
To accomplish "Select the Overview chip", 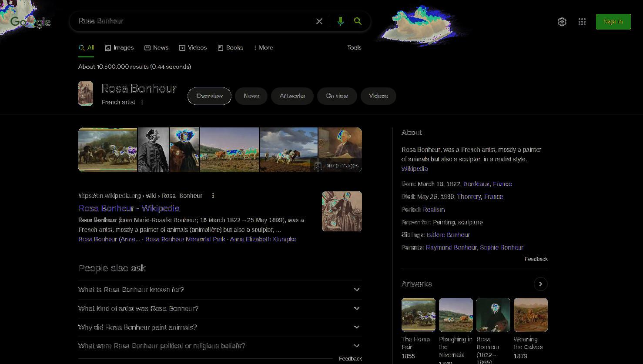I will point(209,96).
